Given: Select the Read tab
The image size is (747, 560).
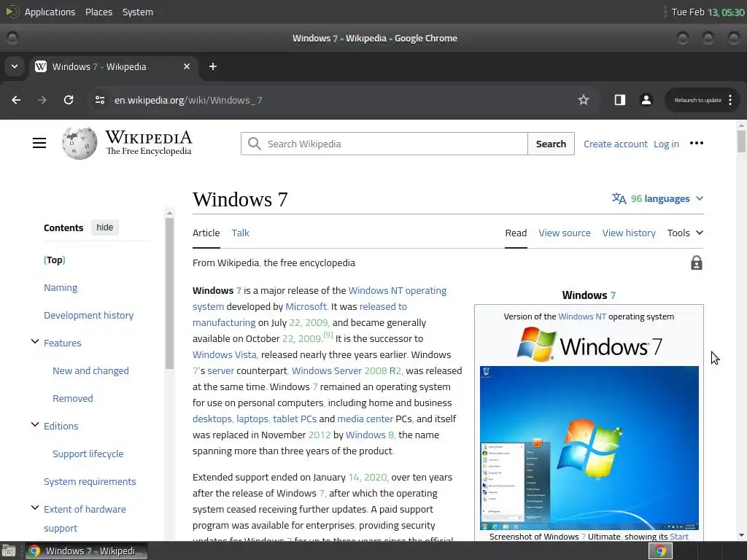Looking at the screenshot, I should [516, 233].
